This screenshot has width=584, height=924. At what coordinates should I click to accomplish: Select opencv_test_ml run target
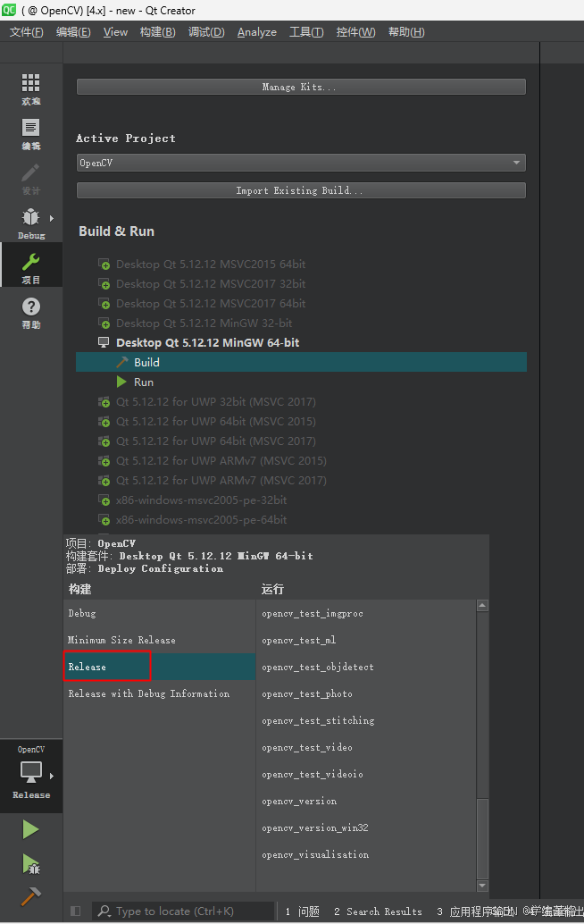(366, 640)
